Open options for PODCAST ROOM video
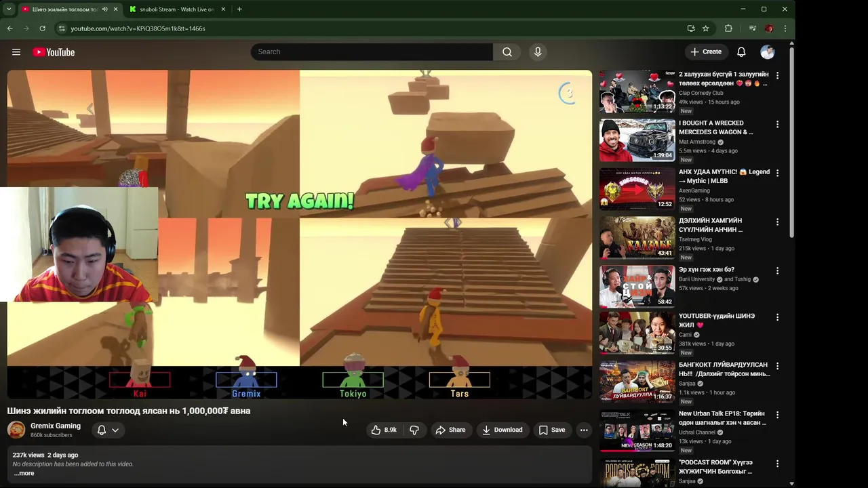The width and height of the screenshot is (868, 488). point(777,464)
